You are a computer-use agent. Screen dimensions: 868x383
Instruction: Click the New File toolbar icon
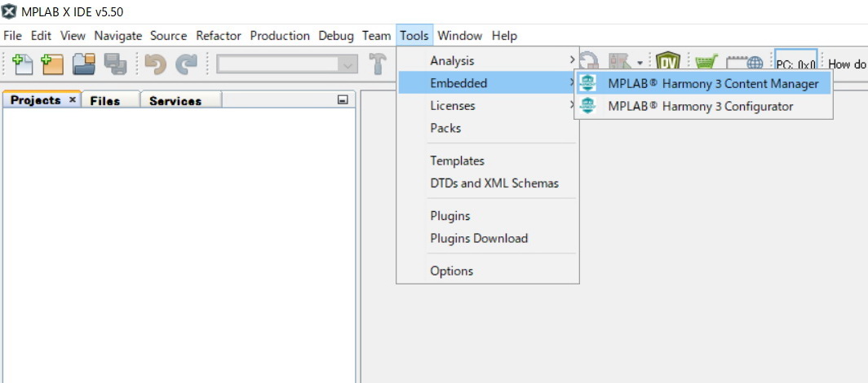click(23, 64)
